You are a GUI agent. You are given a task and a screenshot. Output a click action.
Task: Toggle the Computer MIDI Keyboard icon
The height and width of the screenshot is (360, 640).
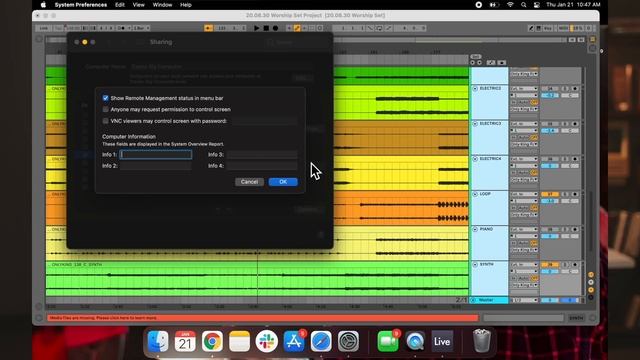tap(538, 28)
